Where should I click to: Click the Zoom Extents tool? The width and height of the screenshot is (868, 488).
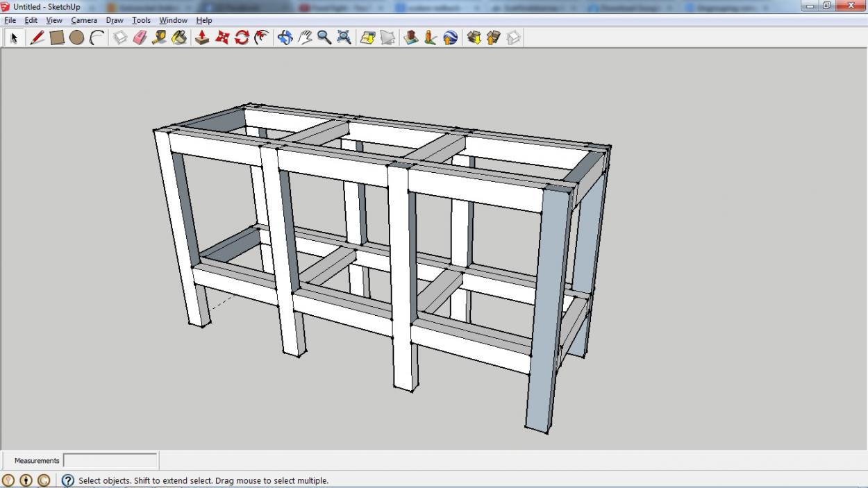click(344, 37)
